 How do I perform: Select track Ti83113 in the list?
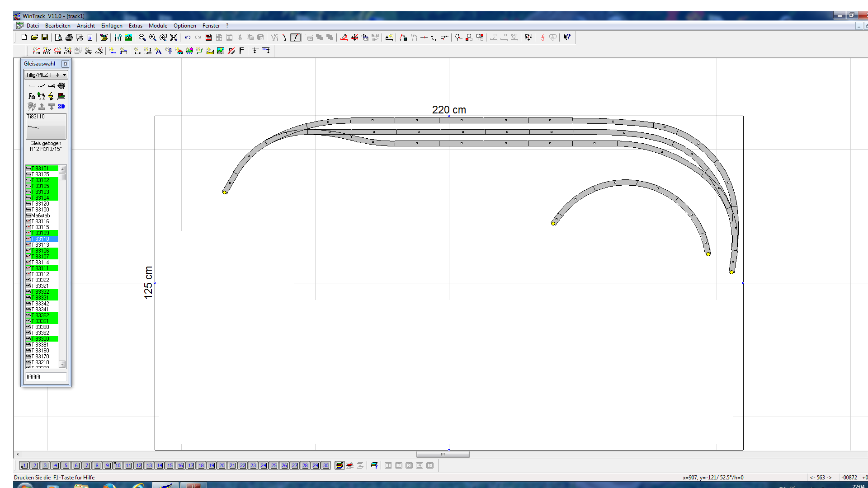pos(40,245)
